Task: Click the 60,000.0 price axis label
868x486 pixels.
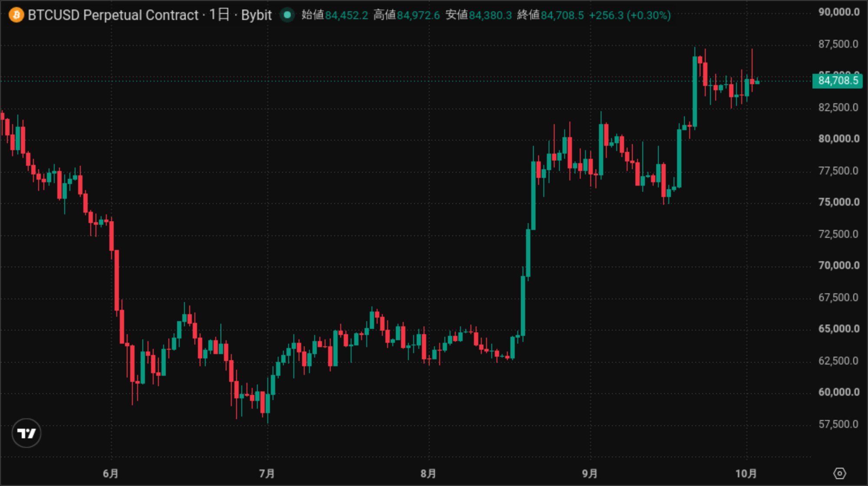Action: [x=838, y=392]
